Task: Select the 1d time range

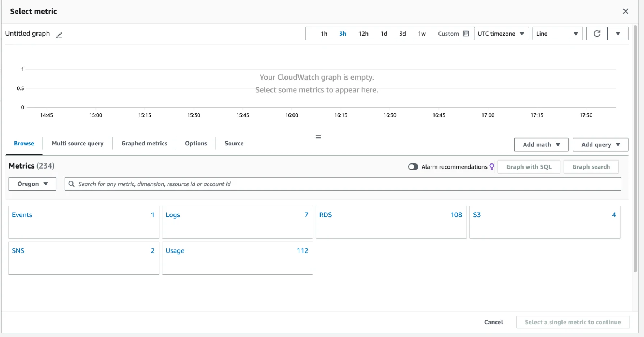Action: coord(384,34)
